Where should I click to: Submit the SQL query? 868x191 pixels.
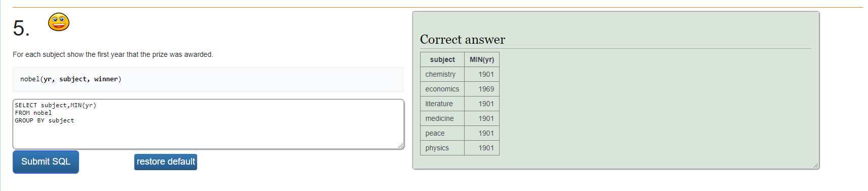pyautogui.click(x=46, y=162)
